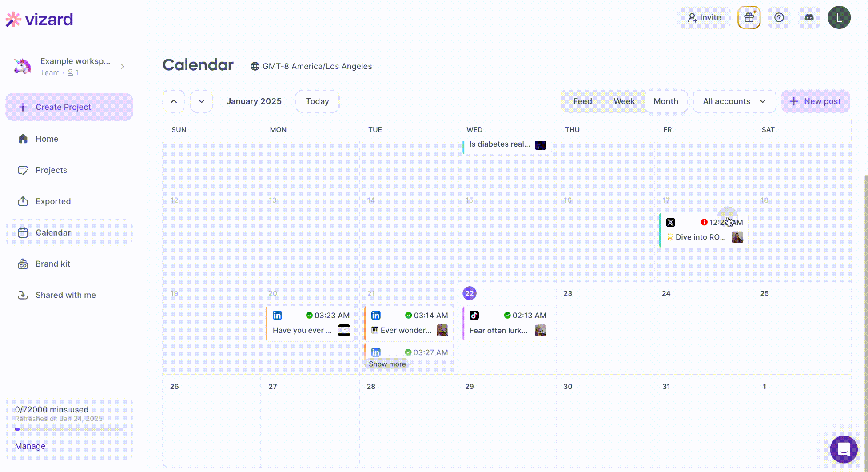Click the TikTok icon on the January 22 post
The width and height of the screenshot is (868, 472).
tap(474, 316)
